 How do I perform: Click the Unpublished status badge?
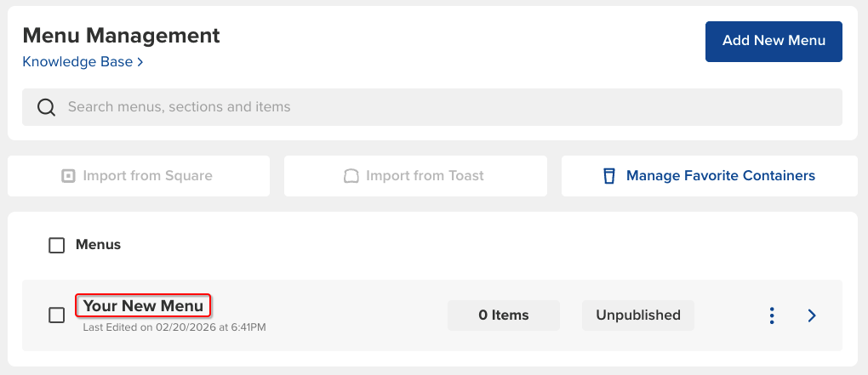click(637, 315)
